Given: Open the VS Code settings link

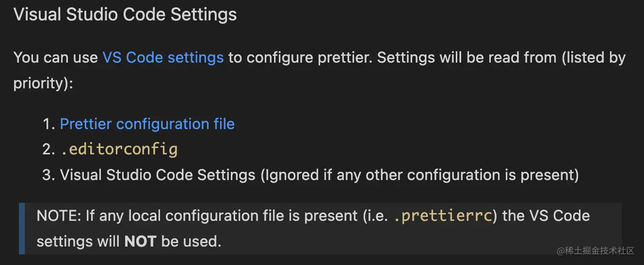Looking at the screenshot, I should click(x=163, y=58).
